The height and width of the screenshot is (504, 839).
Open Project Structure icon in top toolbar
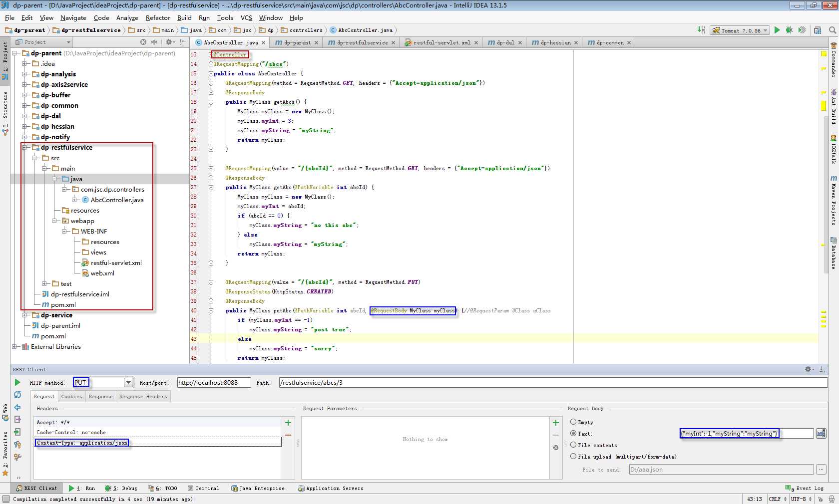818,30
